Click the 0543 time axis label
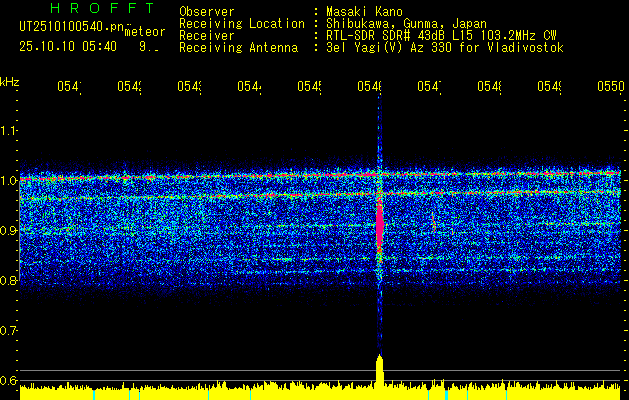Screen dimensions: 629x400 (189, 86)
